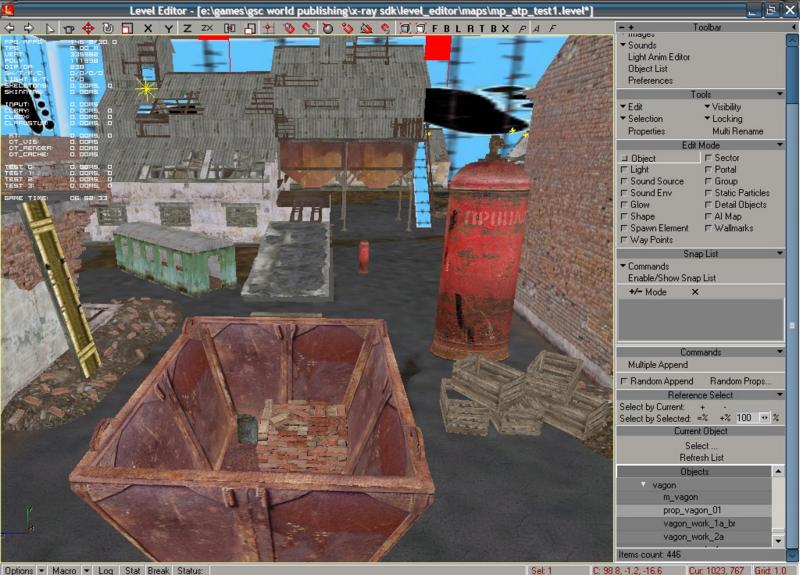This screenshot has width=800, height=575.
Task: Activate the Select arrow-pointer tool
Action: point(49,29)
